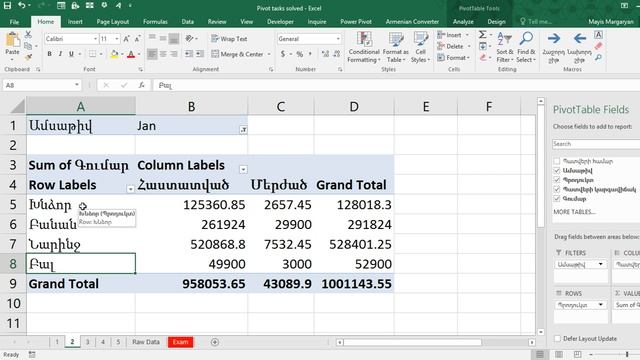Switch to the Raw Data sheet

tap(146, 342)
